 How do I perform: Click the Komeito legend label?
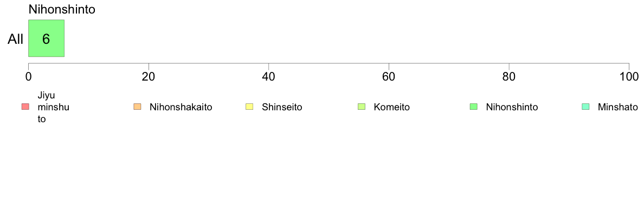point(392,107)
